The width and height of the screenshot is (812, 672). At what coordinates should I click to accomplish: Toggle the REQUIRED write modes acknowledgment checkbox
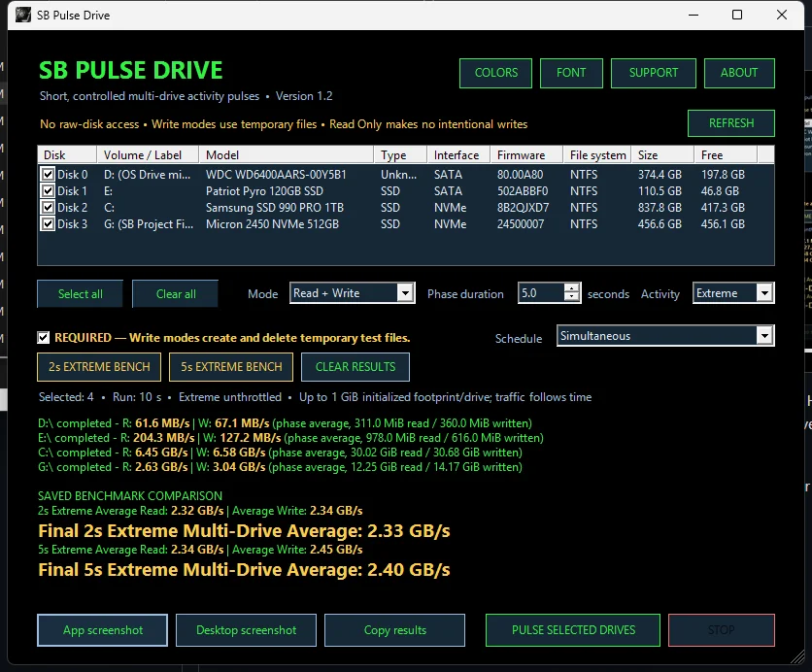pos(44,338)
